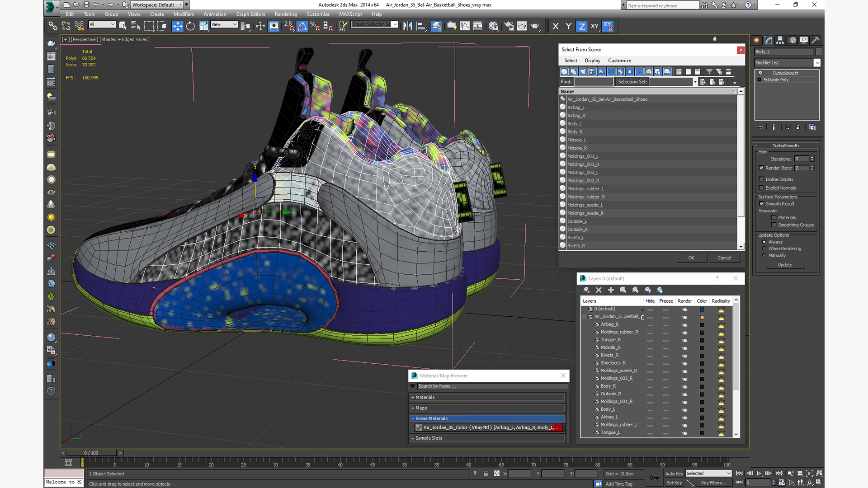
Task: Select the When Rendering update option
Action: pos(764,249)
